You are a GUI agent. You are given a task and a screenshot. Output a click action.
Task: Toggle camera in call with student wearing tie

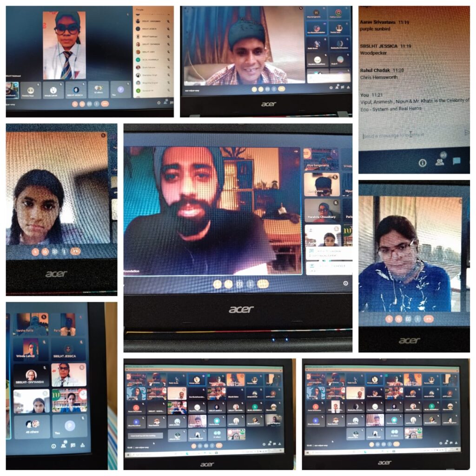[x=82, y=104]
